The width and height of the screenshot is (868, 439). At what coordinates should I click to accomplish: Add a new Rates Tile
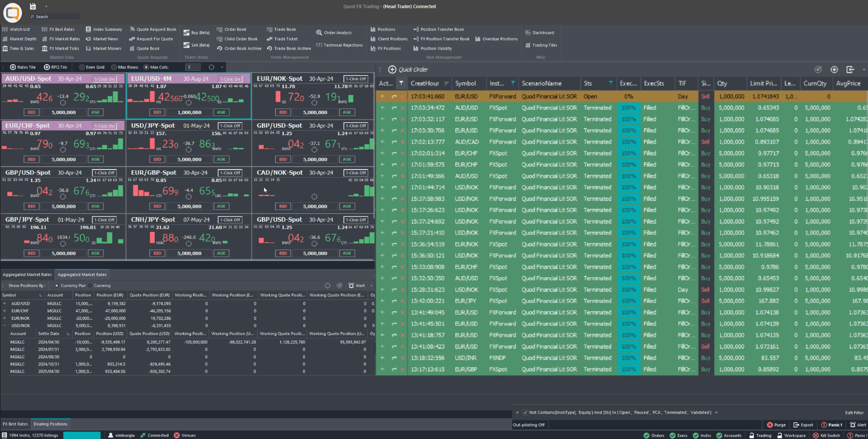[x=23, y=67]
